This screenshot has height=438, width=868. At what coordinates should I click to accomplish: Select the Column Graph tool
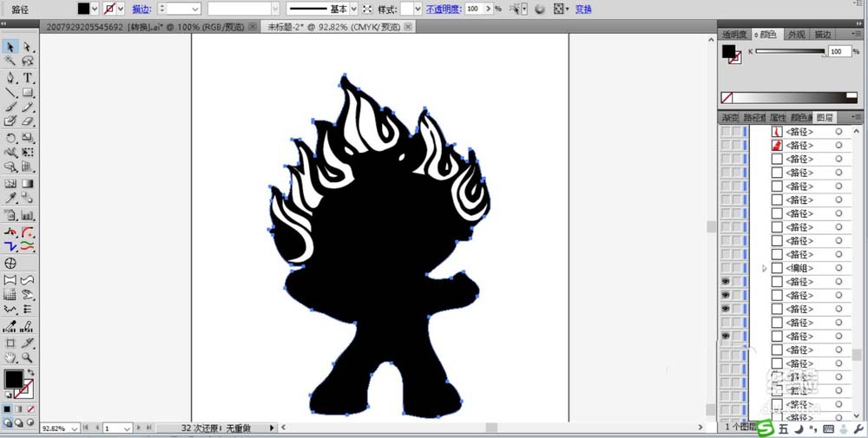(x=27, y=215)
